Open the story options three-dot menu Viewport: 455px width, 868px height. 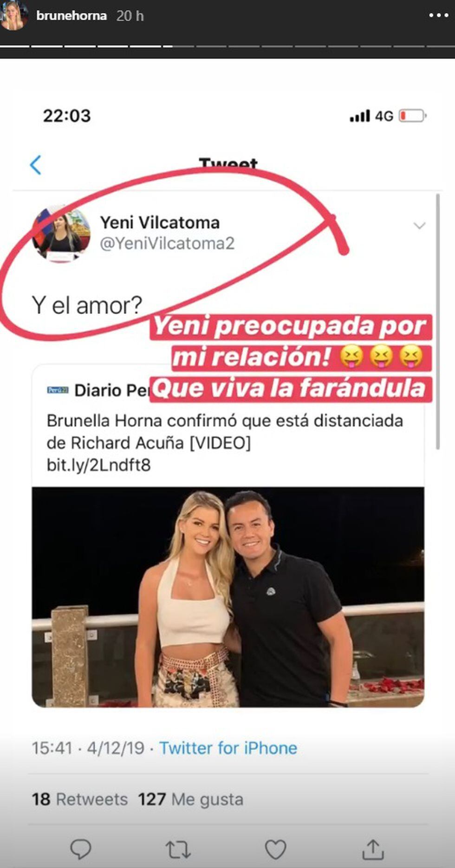(x=438, y=16)
